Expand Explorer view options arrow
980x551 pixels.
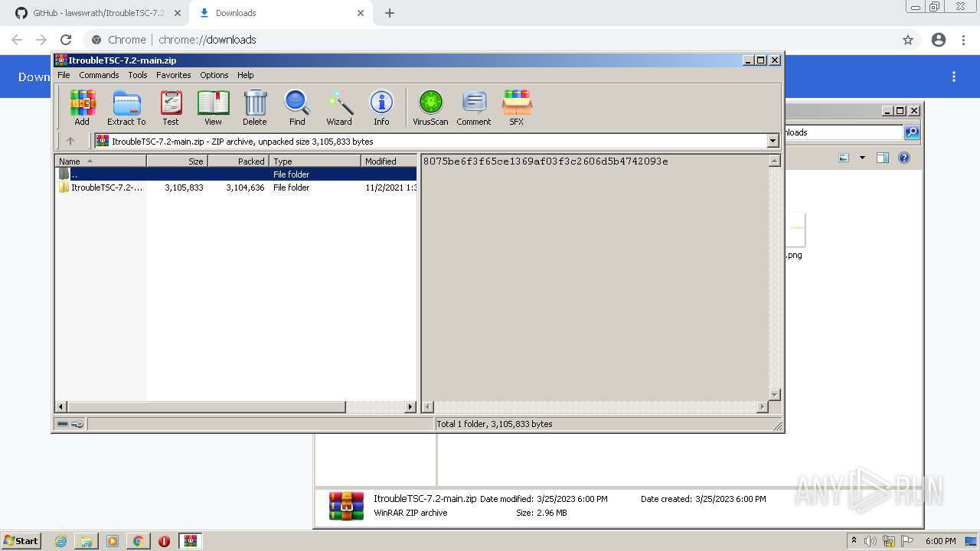(862, 158)
